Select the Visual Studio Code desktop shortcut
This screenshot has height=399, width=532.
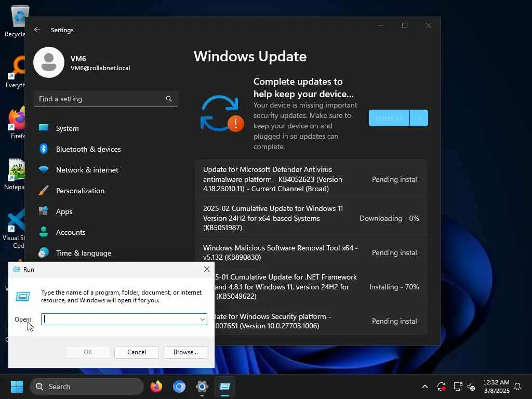coord(14,229)
